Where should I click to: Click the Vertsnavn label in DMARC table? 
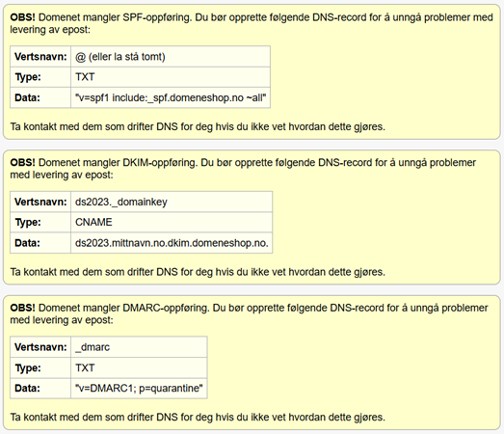tap(40, 347)
